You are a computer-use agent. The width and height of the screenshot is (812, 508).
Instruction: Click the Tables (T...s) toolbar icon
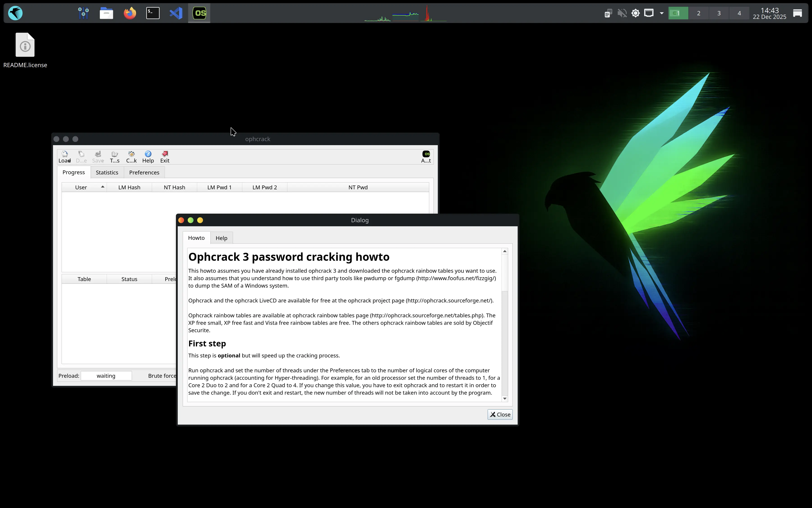pyautogui.click(x=115, y=157)
